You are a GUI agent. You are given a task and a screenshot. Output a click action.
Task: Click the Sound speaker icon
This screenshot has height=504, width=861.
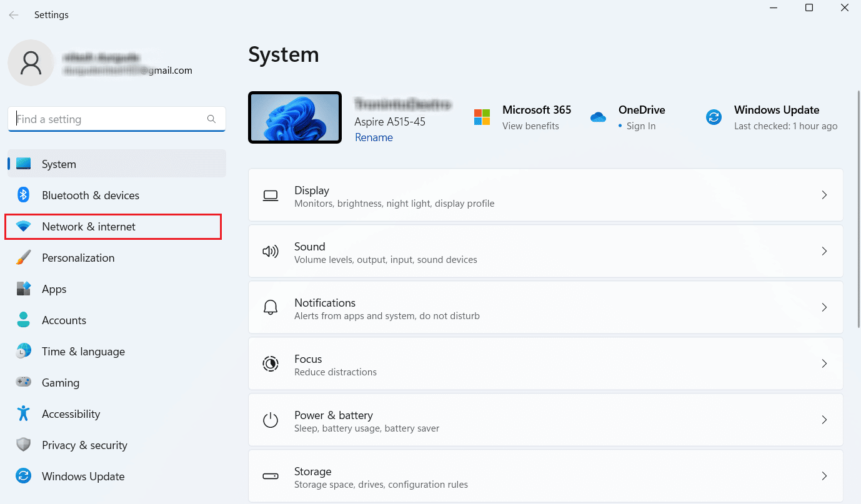pyautogui.click(x=271, y=252)
